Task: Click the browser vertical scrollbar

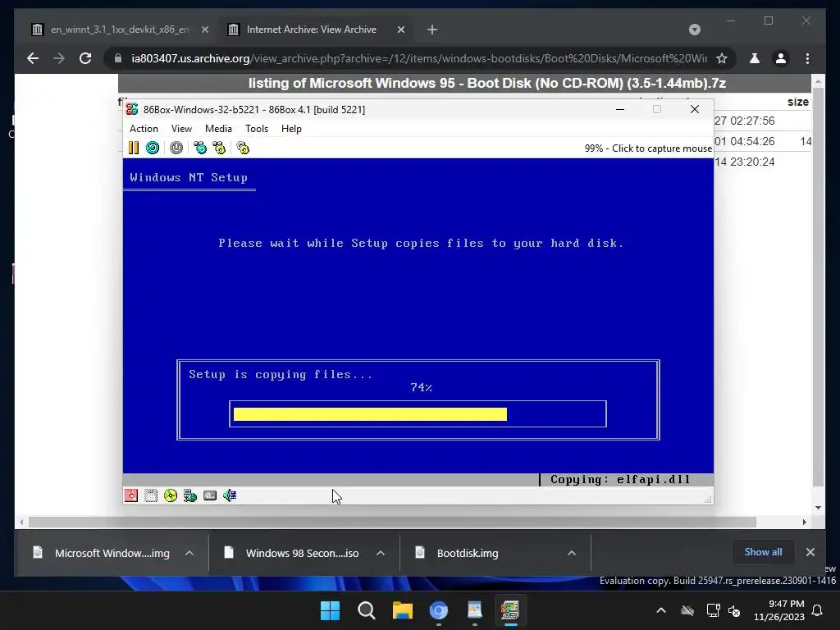Action: [x=818, y=286]
